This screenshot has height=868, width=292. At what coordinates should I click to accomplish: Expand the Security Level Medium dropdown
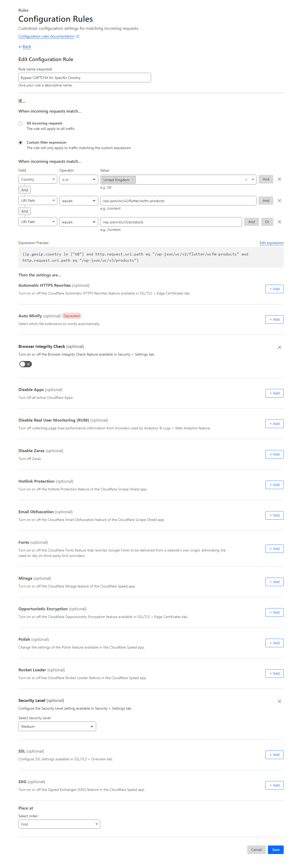tap(57, 726)
